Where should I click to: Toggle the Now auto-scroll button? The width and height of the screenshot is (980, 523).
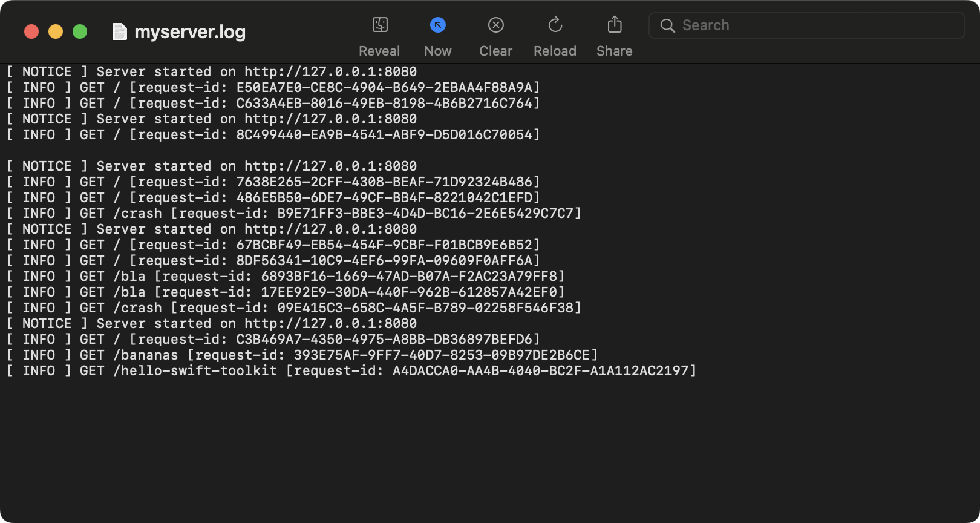(437, 25)
